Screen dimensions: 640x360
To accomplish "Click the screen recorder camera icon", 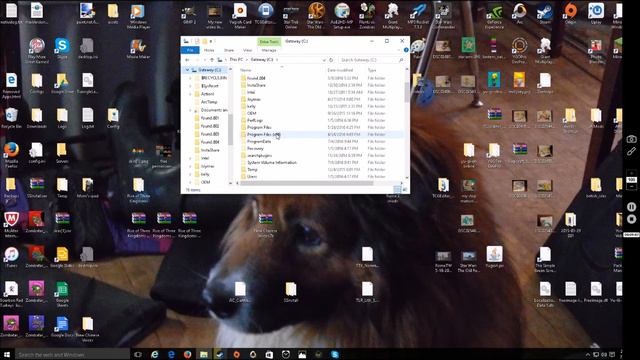I will tap(631, 139).
